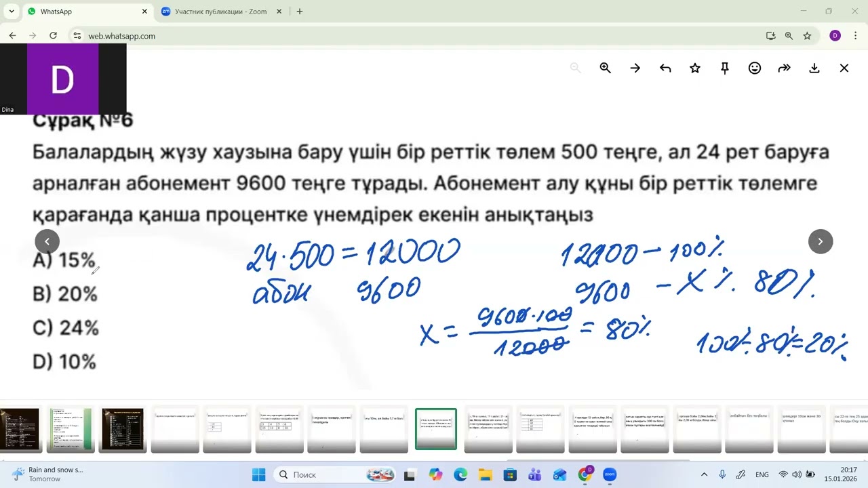The height and width of the screenshot is (488, 868).
Task: Open the weather widget Rain and snow
Action: [47, 474]
